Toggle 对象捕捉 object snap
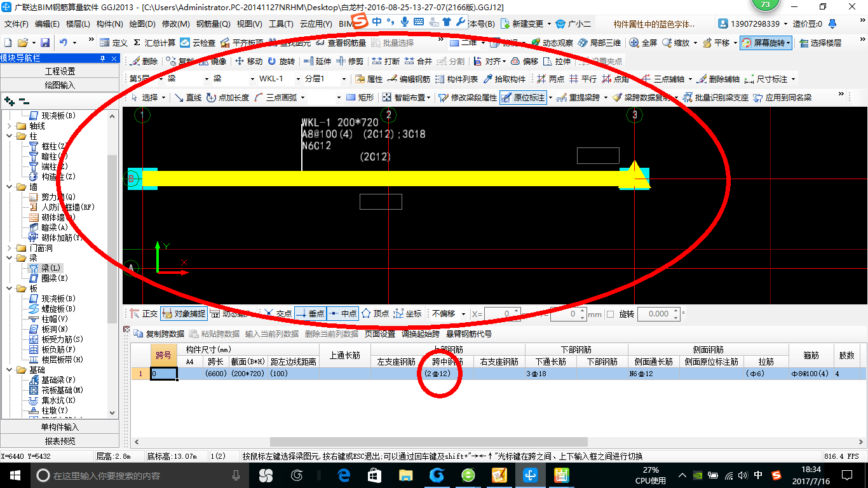This screenshot has width=868, height=488. point(184,313)
